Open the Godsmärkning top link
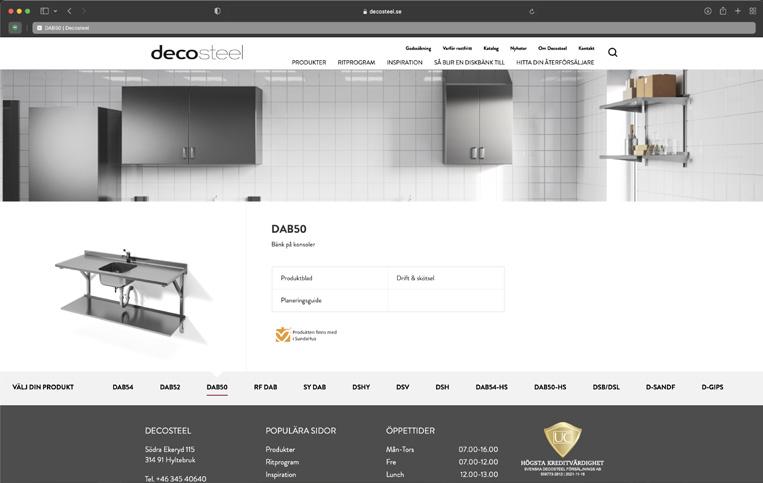 (418, 48)
